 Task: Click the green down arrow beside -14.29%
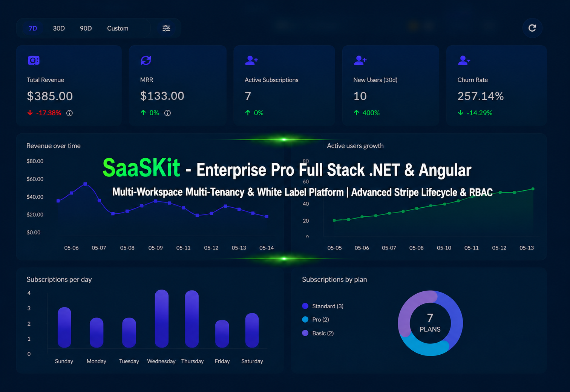click(460, 113)
